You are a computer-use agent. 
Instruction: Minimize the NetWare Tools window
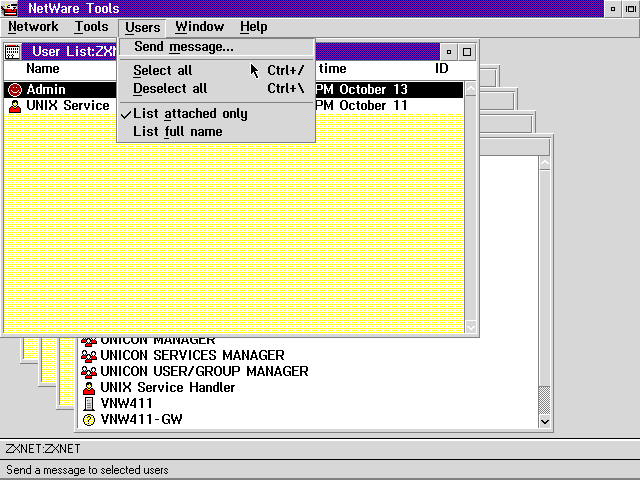click(613, 9)
